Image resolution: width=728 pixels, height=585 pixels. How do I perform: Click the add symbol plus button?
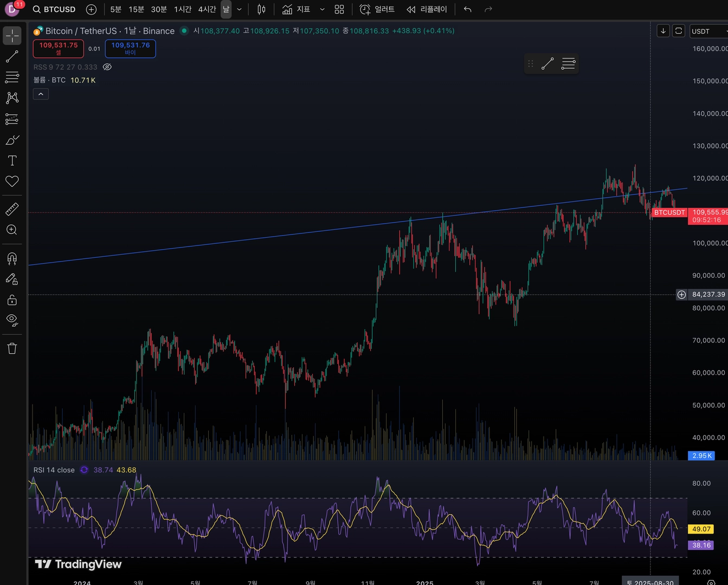coord(91,9)
